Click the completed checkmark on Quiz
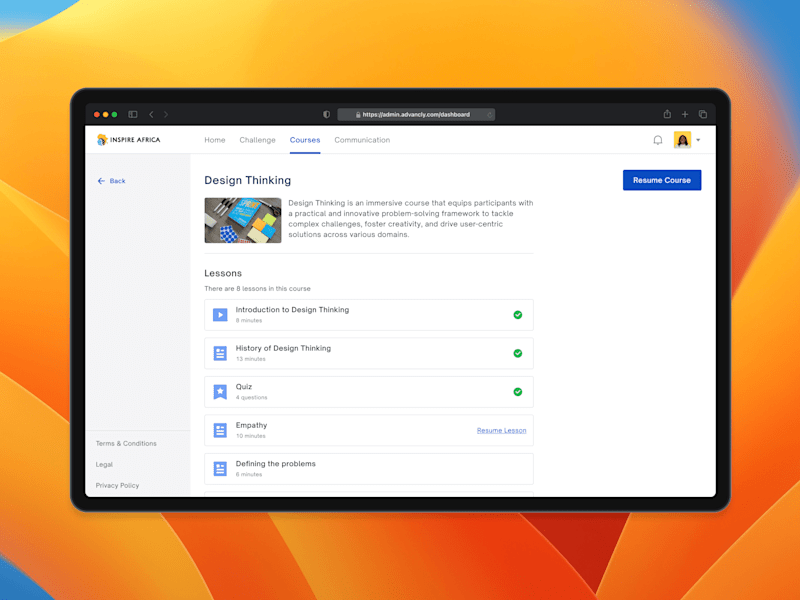The height and width of the screenshot is (600, 800). pos(518,392)
